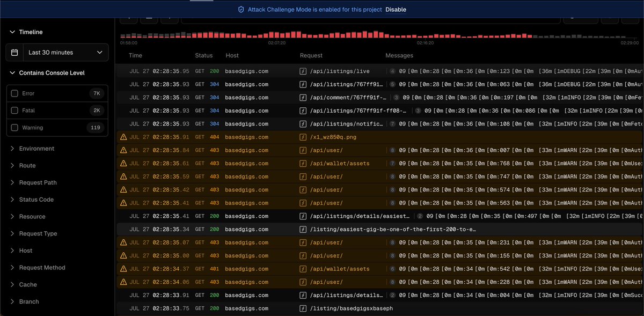This screenshot has width=644, height=316.
Task: Expand the Host filter
Action: point(21,251)
